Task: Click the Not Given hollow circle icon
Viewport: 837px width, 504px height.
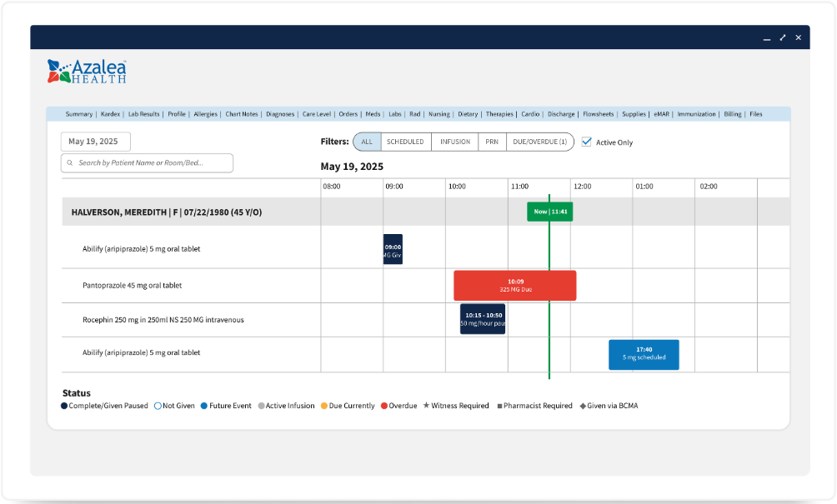Action: click(158, 406)
